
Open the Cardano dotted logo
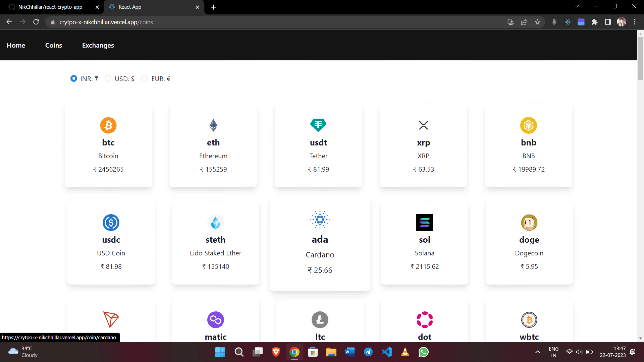(x=320, y=220)
